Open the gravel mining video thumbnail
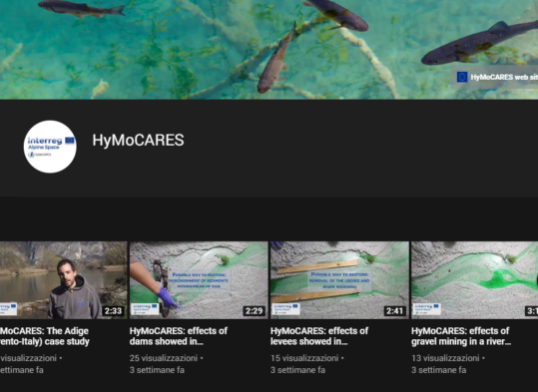Viewport: 538px width, 392px height. pyautogui.click(x=474, y=280)
